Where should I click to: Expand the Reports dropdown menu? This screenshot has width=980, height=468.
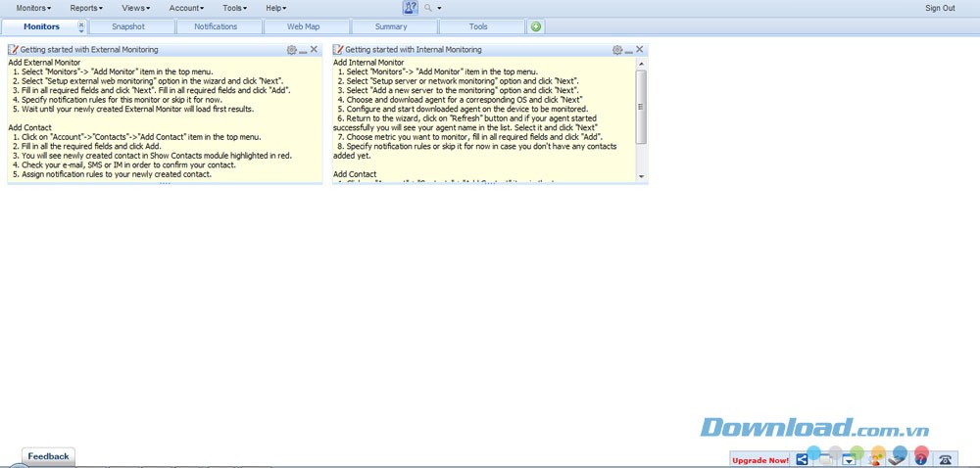point(87,8)
